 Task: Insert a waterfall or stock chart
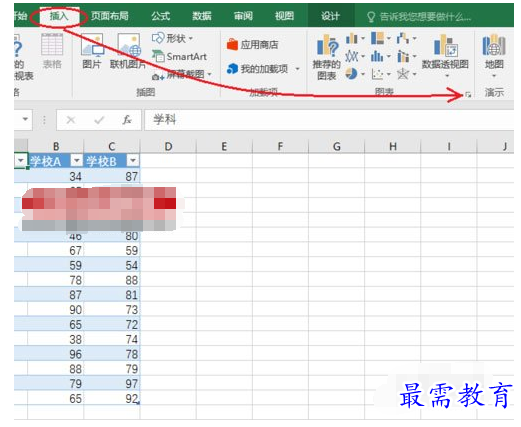tap(406, 39)
